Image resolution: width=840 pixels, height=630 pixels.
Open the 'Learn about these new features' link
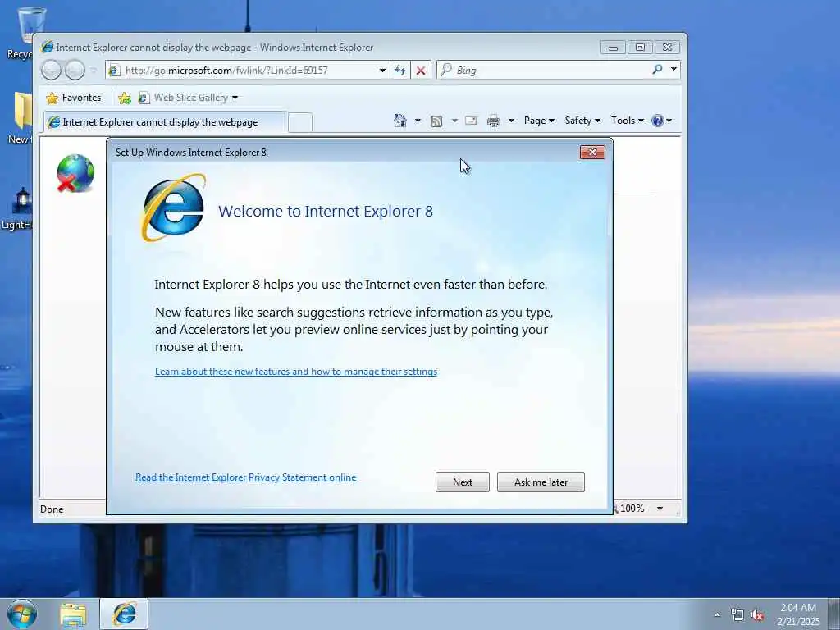click(x=296, y=372)
